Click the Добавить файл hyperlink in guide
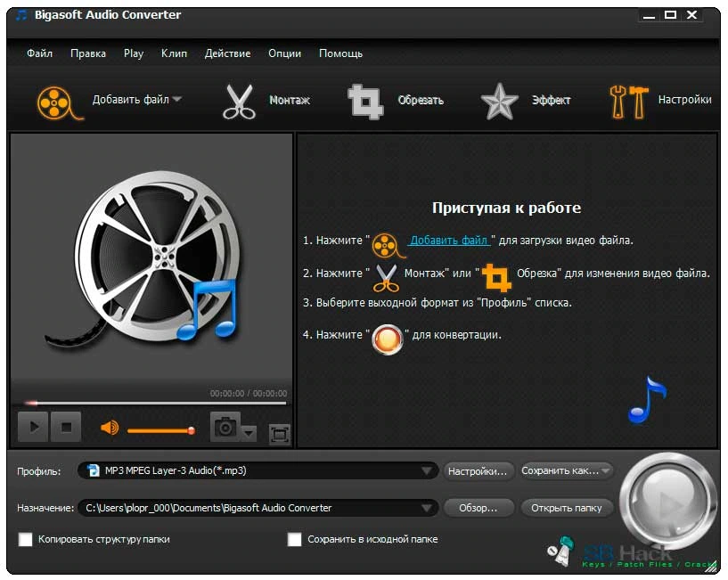Screen dimensions: 728x580 (x=448, y=241)
